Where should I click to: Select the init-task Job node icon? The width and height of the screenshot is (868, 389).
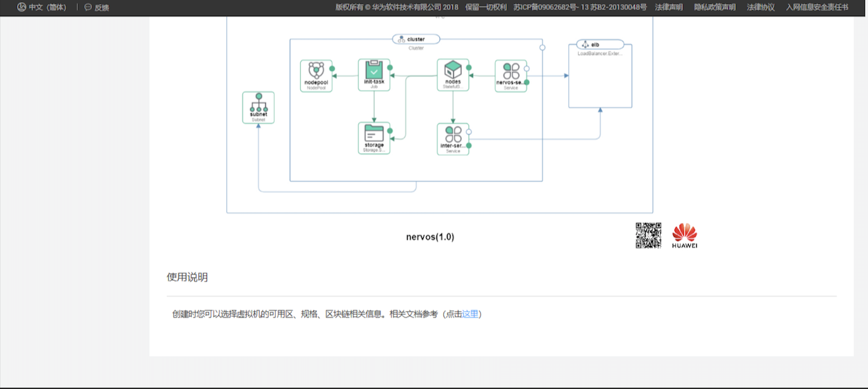coord(374,75)
